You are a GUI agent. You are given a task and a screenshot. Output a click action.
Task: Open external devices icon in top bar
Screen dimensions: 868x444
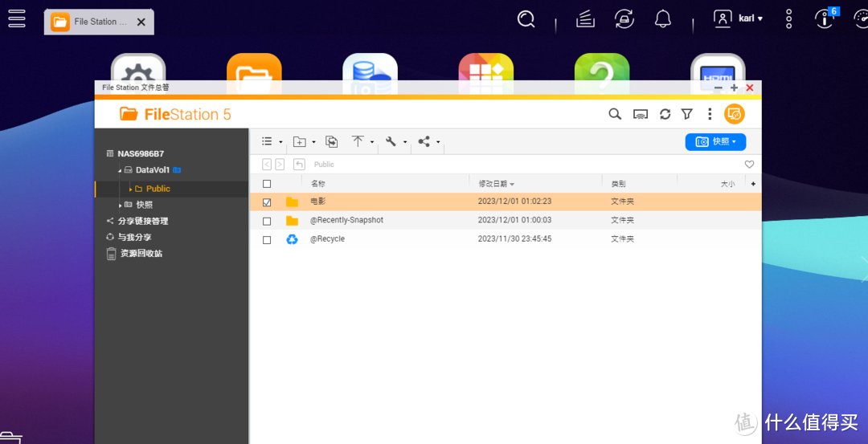click(624, 19)
